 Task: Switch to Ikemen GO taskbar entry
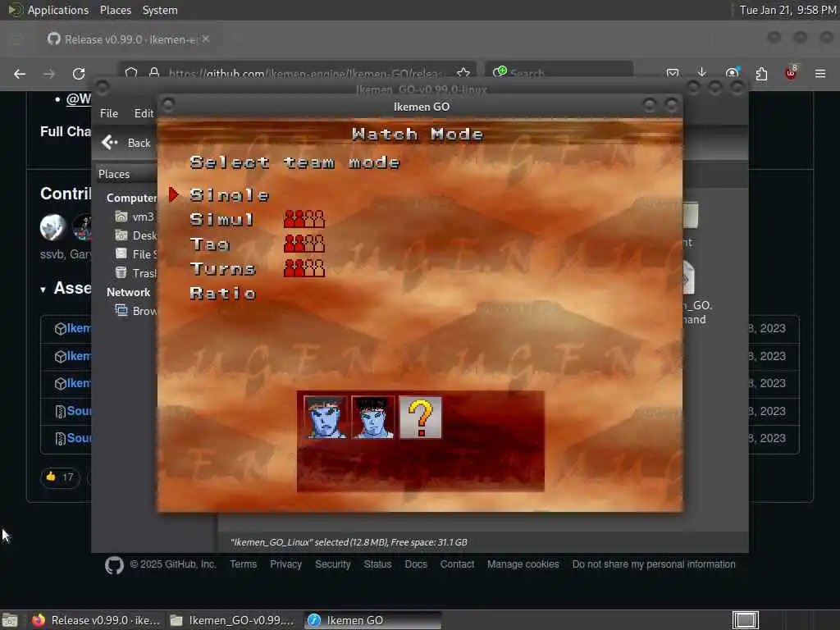(373, 620)
